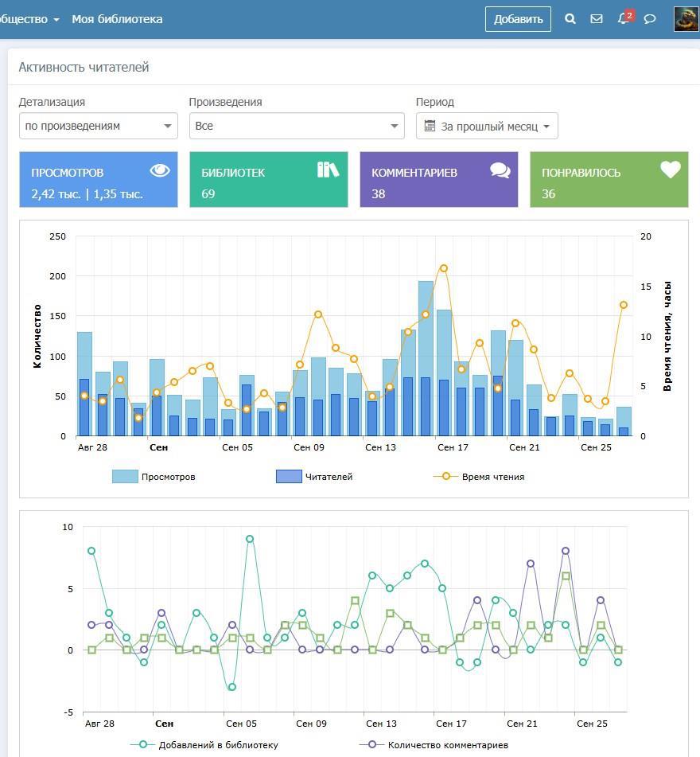Toggle Время чтения line in legend

479,477
